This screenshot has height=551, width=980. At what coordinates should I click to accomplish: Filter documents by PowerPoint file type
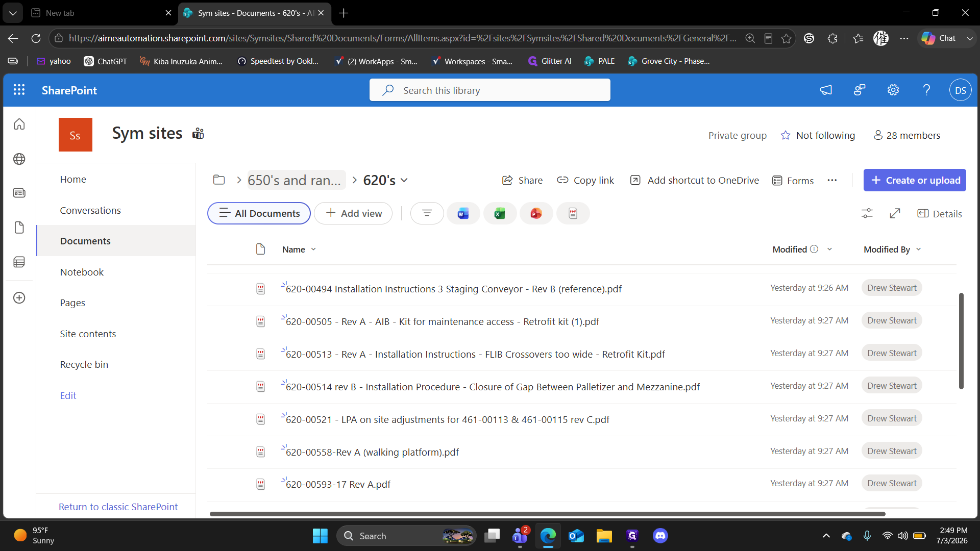pos(536,213)
